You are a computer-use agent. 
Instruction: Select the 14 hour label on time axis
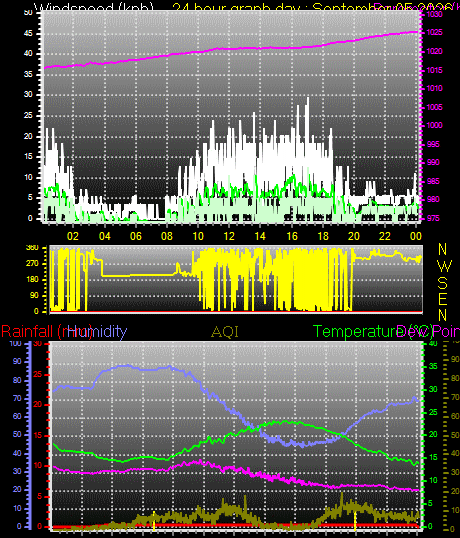click(x=260, y=236)
